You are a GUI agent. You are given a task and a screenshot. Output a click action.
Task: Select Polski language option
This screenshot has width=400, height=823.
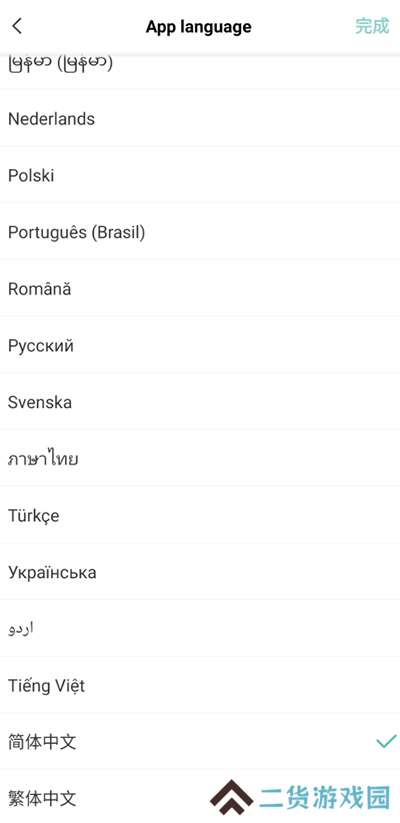coord(200,175)
